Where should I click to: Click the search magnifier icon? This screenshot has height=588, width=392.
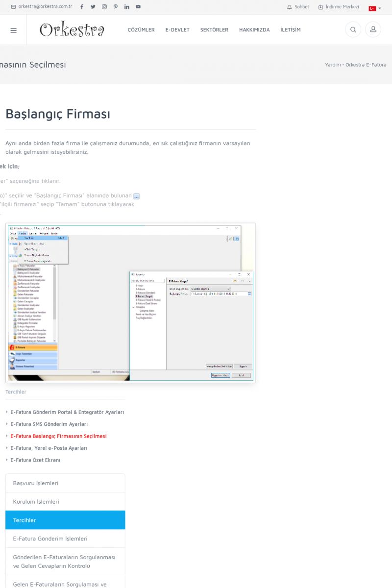[353, 30]
